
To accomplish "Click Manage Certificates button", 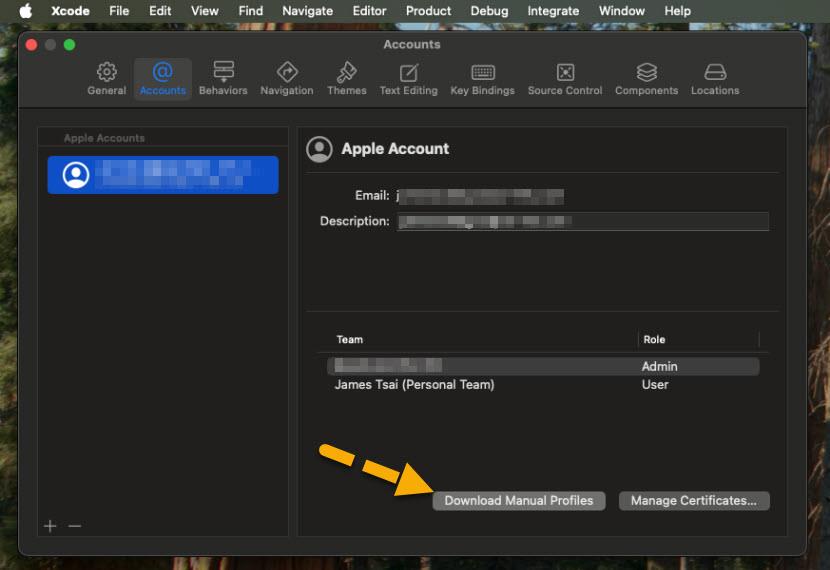I will (x=694, y=501).
